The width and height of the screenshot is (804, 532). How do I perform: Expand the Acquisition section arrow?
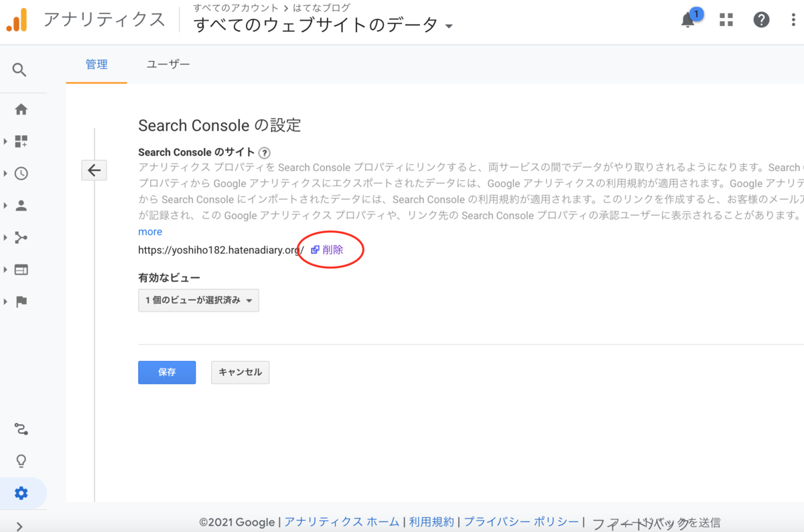coord(5,238)
